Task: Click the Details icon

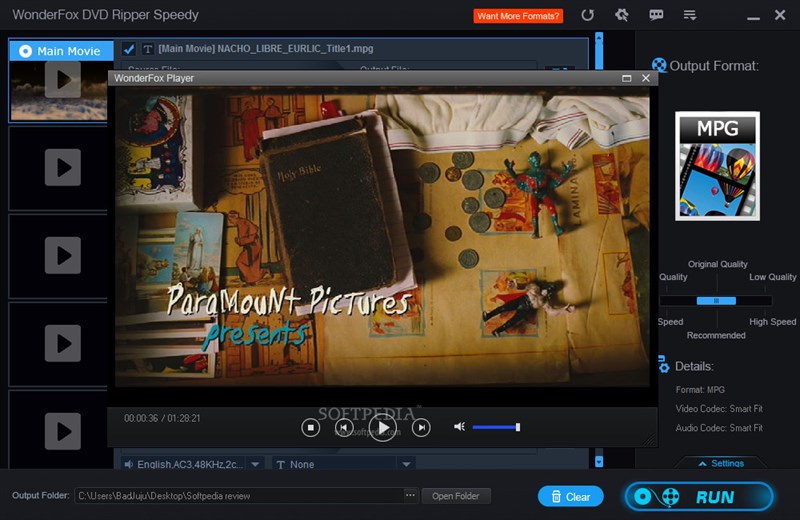Action: [x=663, y=364]
